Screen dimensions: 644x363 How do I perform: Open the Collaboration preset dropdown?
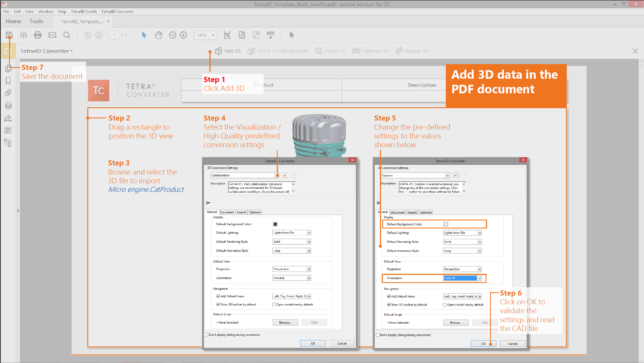click(x=245, y=175)
